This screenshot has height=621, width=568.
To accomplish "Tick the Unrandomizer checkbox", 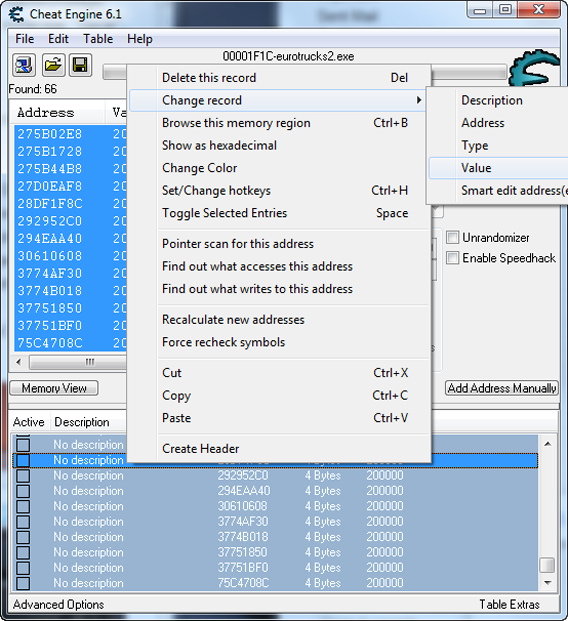I will click(x=452, y=238).
